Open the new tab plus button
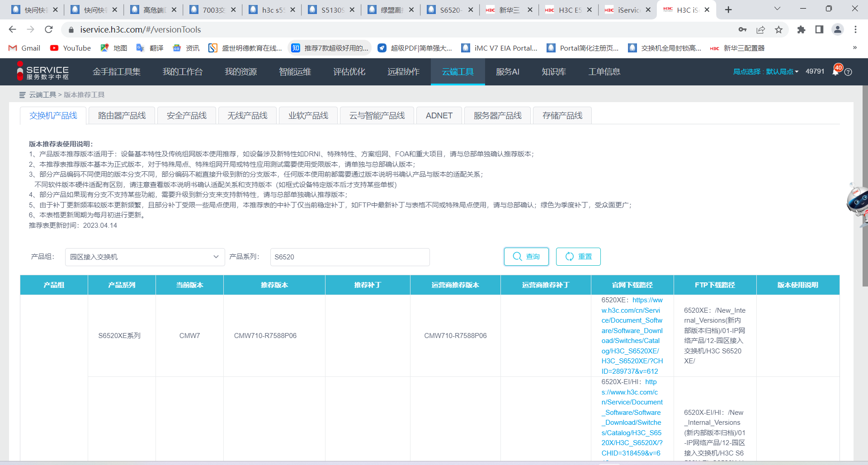Image resolution: width=868 pixels, height=465 pixels. (728, 10)
